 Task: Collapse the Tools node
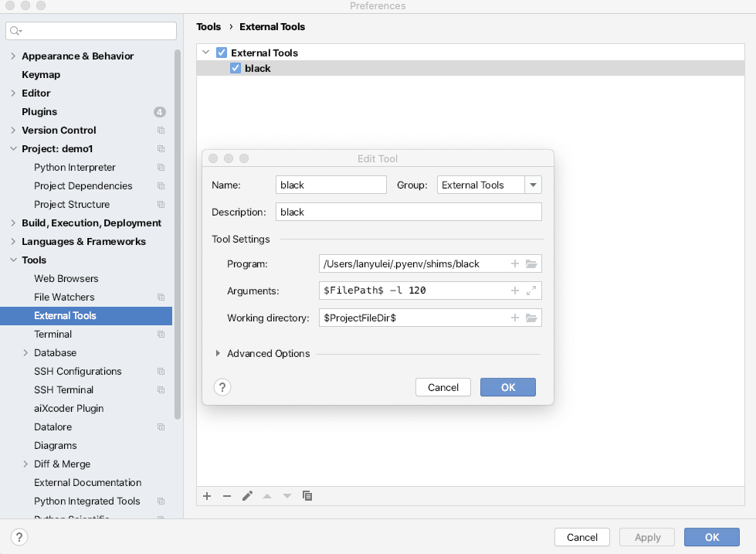13,260
